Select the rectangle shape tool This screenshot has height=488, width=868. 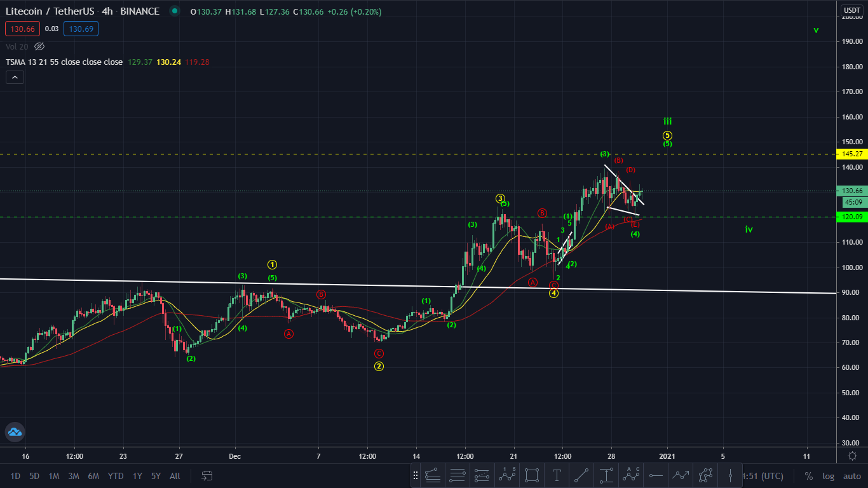532,475
